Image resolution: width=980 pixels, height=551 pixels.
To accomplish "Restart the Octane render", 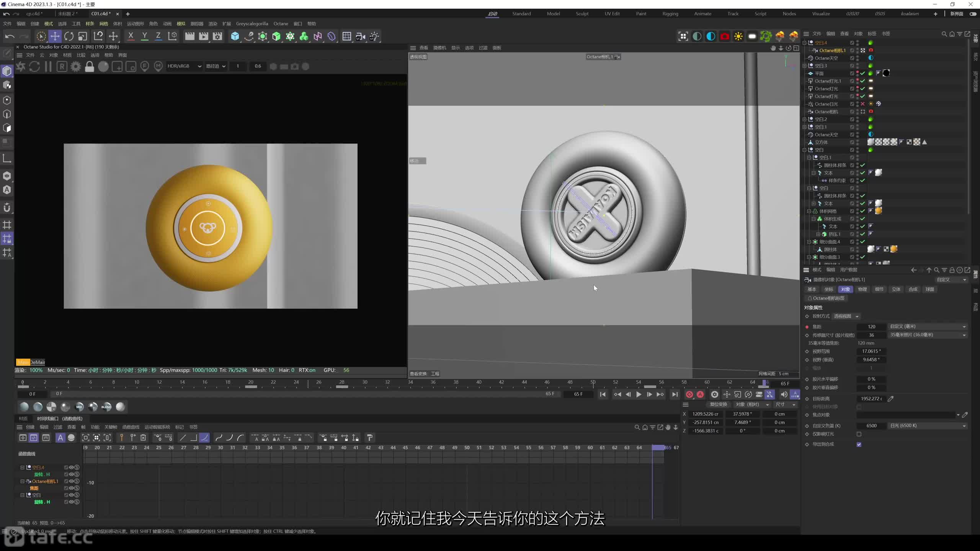I will point(34,67).
